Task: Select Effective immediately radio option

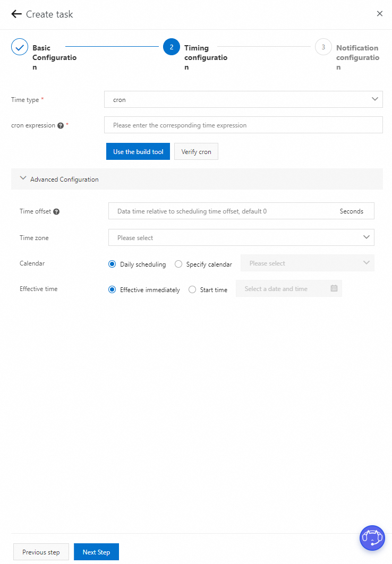Action: 112,289
